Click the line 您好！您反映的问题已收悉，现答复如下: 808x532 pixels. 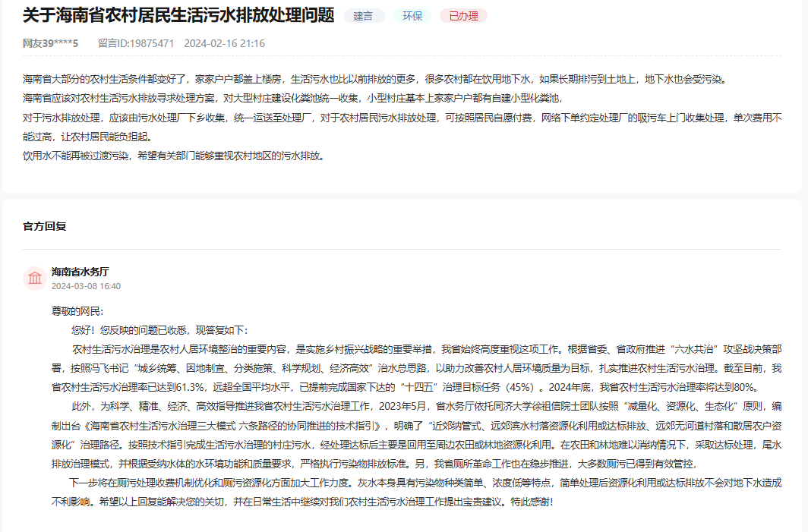159,331
